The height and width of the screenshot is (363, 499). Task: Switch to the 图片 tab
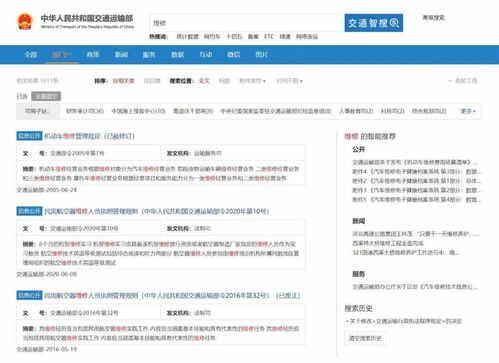pyautogui.click(x=262, y=54)
